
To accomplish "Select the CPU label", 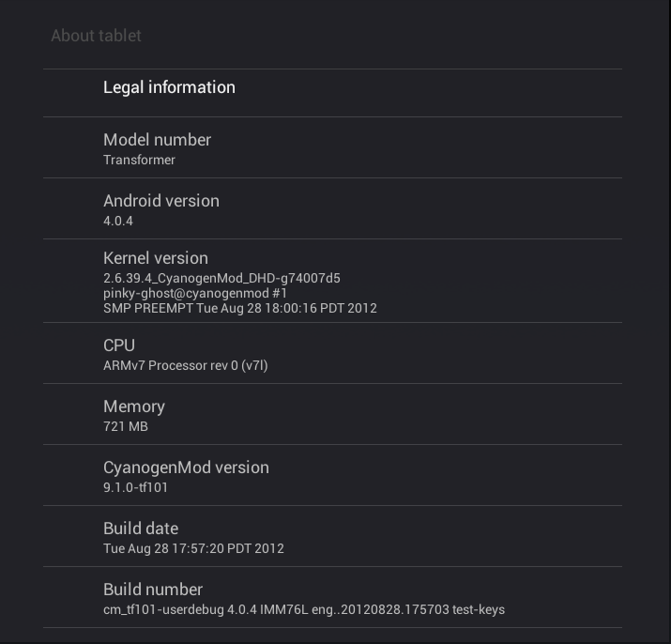I will click(x=119, y=345).
